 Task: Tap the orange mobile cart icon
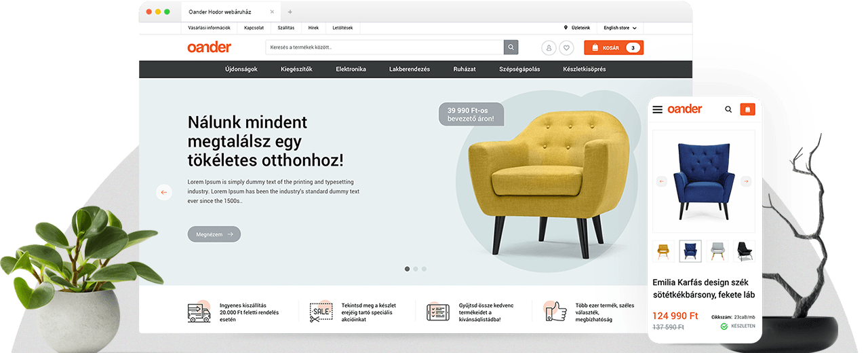[747, 109]
